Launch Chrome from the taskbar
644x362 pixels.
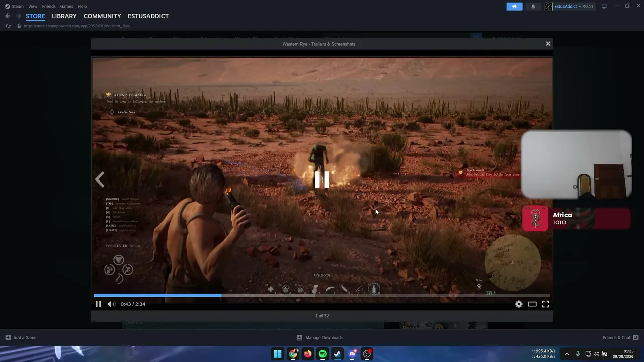pos(293,354)
